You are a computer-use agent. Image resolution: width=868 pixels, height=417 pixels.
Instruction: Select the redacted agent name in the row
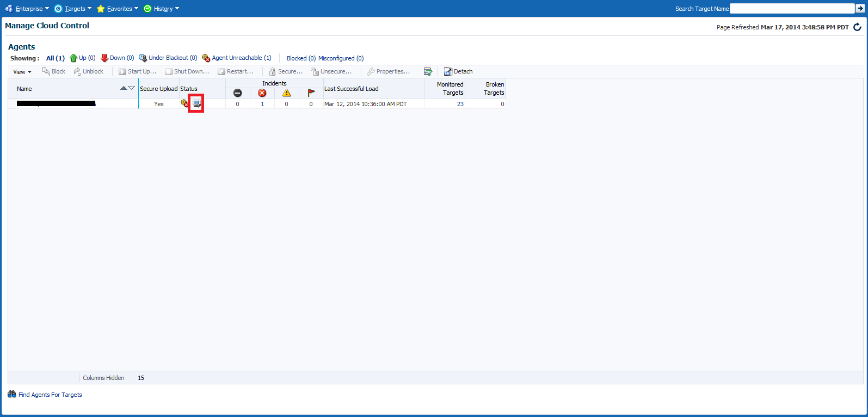coord(56,103)
